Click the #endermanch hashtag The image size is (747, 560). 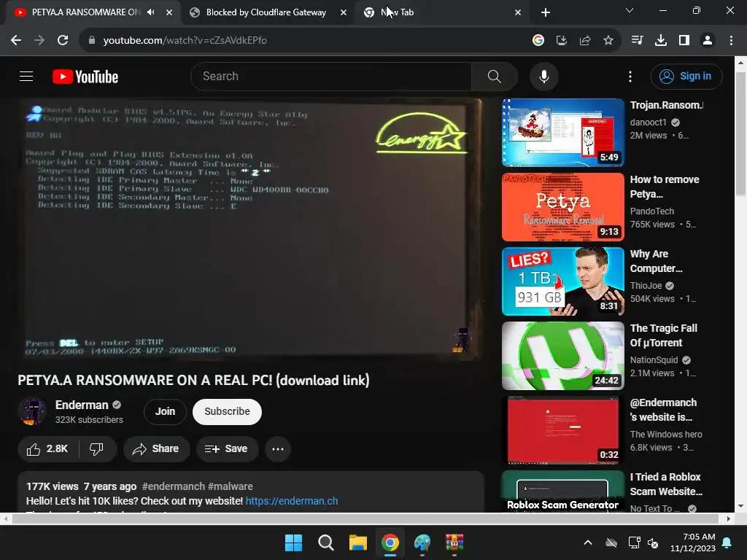coord(174,486)
